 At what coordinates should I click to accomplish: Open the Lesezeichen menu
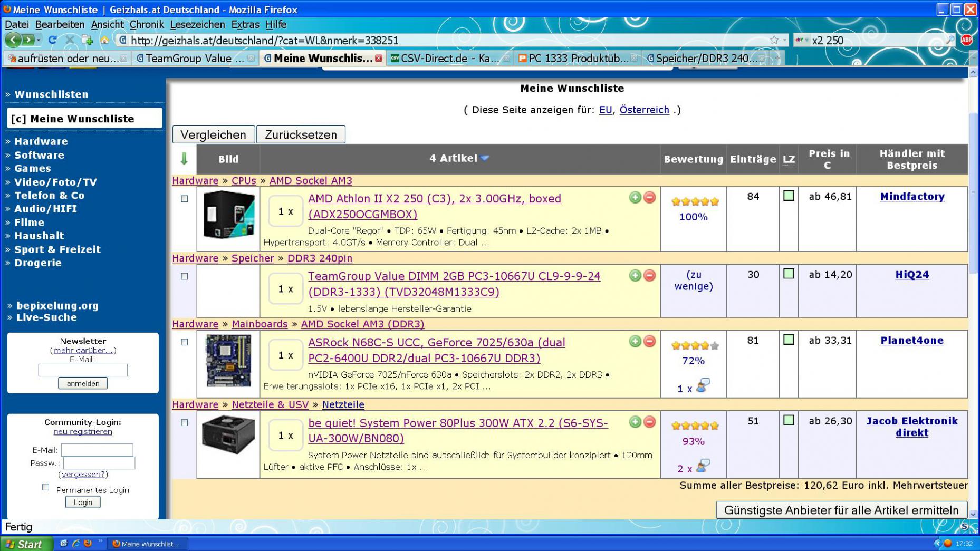pos(197,24)
